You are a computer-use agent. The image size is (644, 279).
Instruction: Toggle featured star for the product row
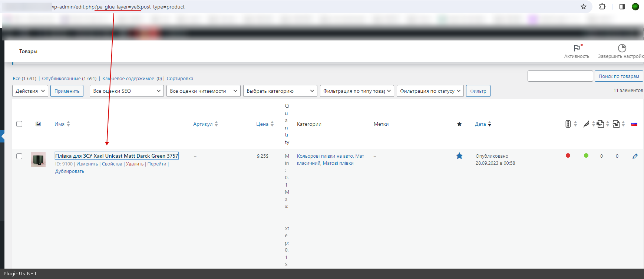[x=459, y=156]
